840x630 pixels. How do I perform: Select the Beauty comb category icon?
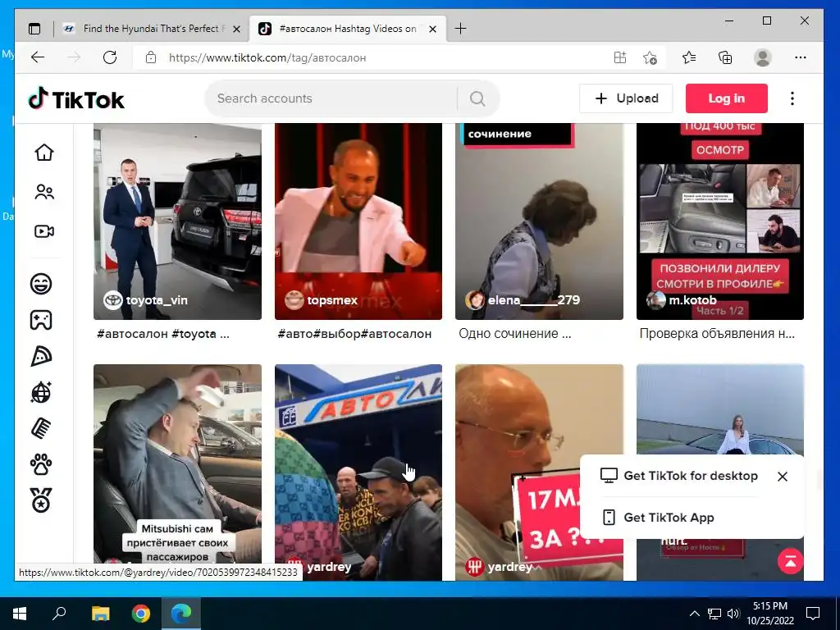(41, 428)
